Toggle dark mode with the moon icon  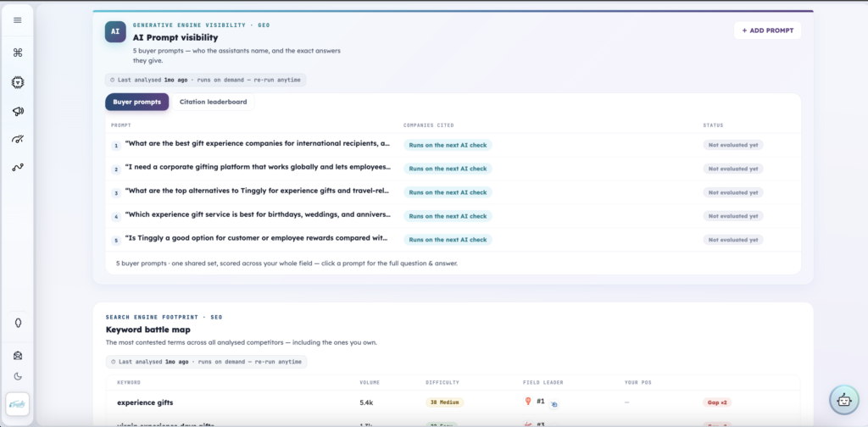point(18,376)
